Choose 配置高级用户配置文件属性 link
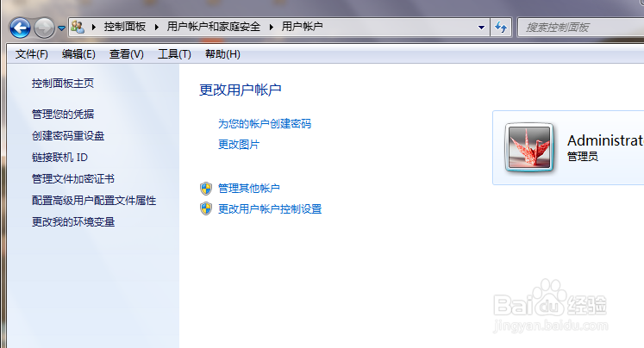Image resolution: width=644 pixels, height=348 pixels. click(x=94, y=201)
